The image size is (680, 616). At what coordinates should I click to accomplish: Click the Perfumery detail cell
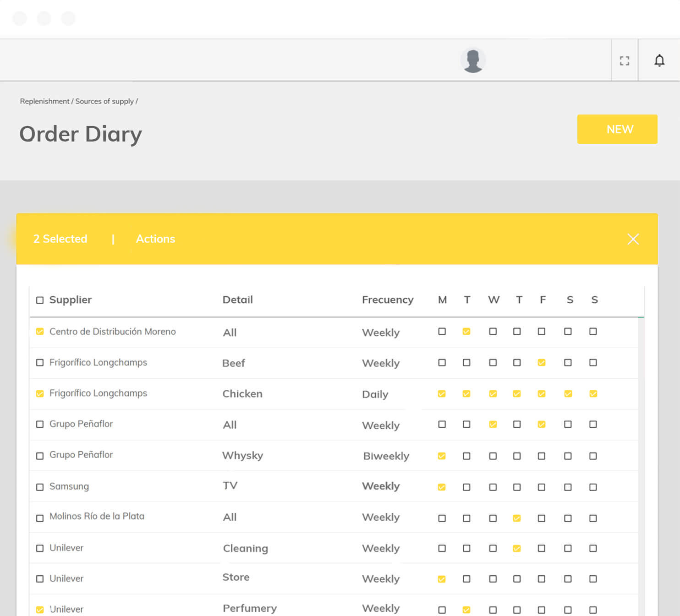coord(250,608)
